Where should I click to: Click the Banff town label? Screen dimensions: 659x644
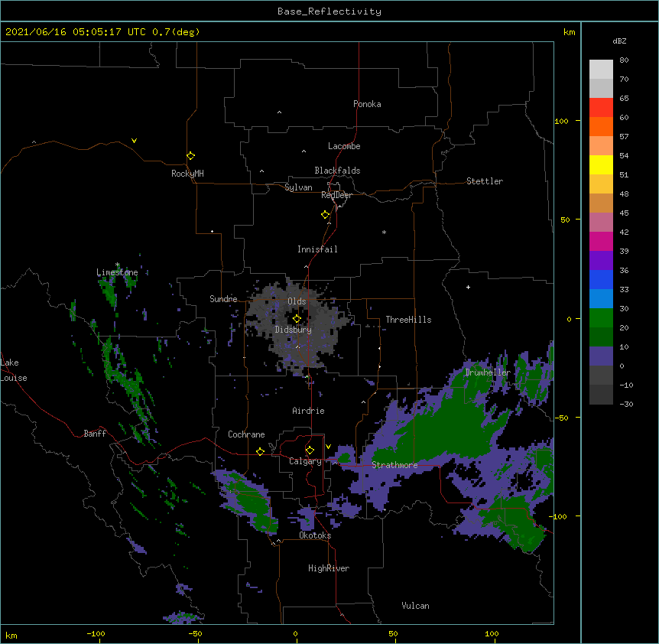point(95,434)
